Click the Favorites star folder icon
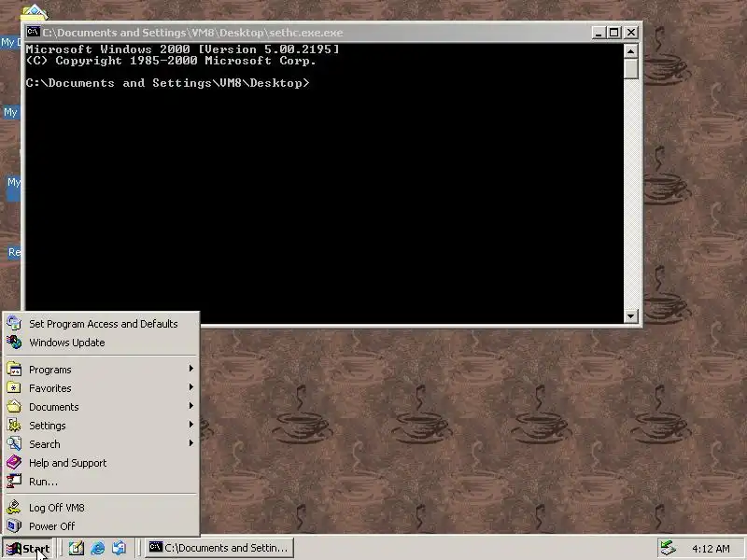This screenshot has width=747, height=560. [x=14, y=387]
